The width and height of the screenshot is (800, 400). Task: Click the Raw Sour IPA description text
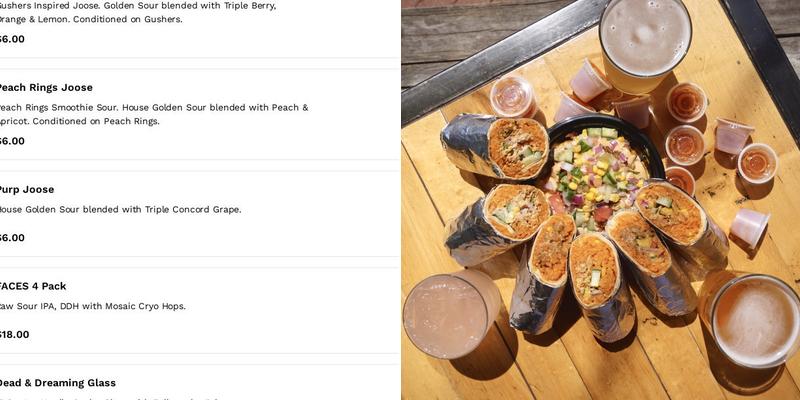pyautogui.click(x=92, y=306)
